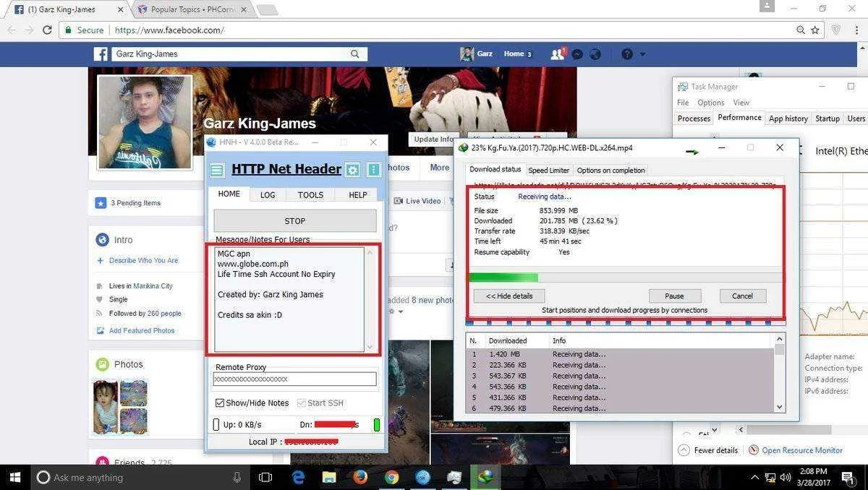Open Task Manager View menu
This screenshot has height=490, width=868.
(741, 103)
